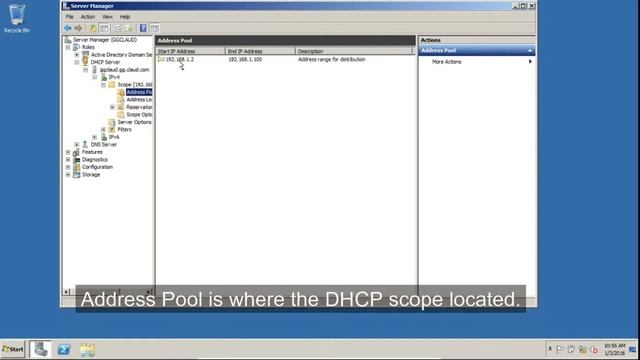Click the Filters node icon
The image size is (640, 360).
[x=112, y=129]
